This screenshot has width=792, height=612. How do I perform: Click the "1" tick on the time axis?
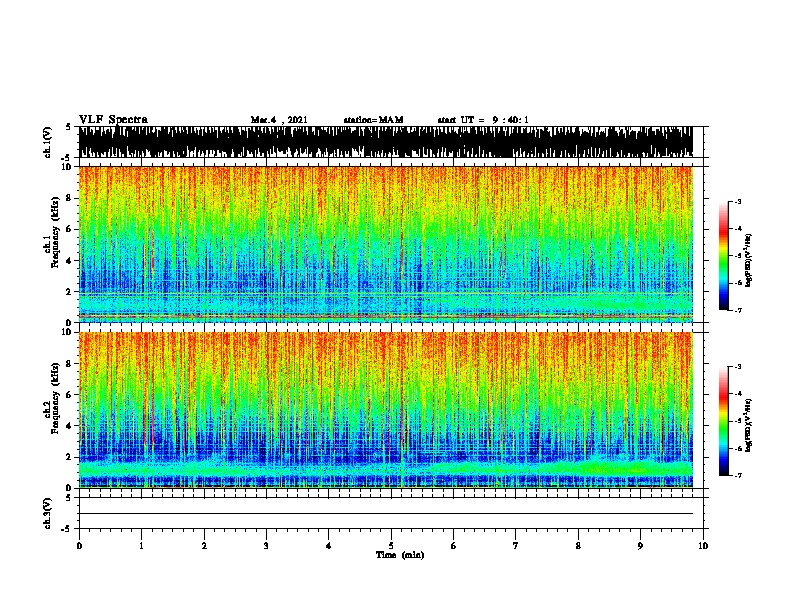(x=142, y=546)
